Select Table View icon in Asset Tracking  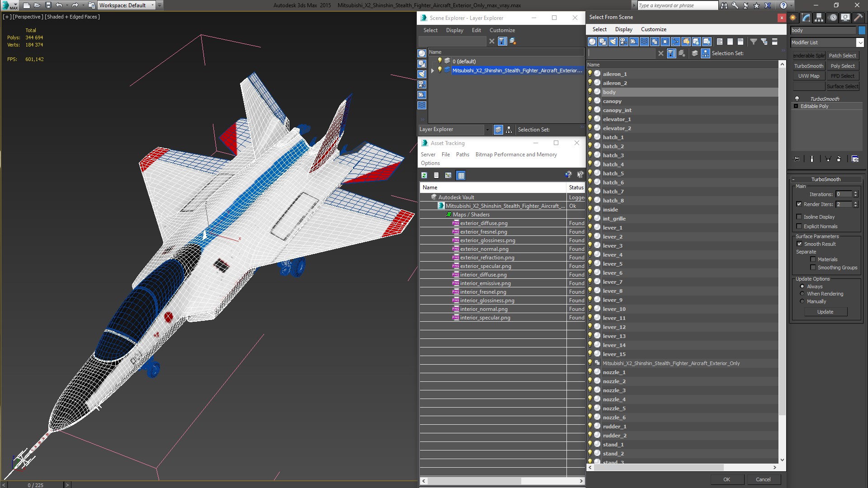click(461, 175)
